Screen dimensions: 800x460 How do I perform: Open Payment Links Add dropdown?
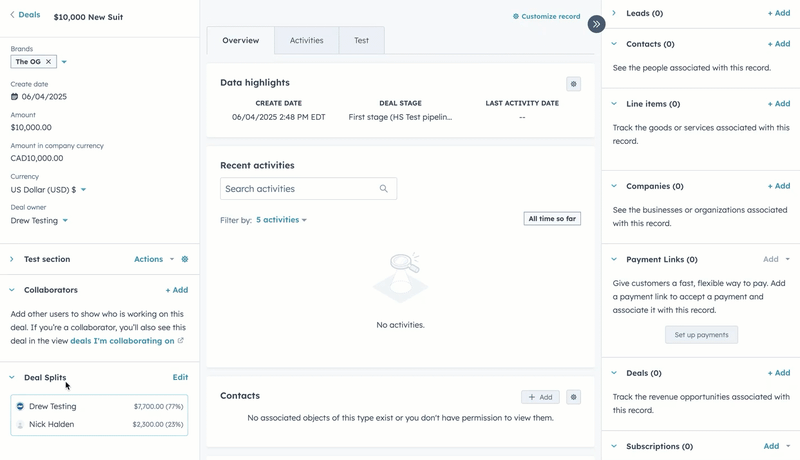click(x=777, y=260)
